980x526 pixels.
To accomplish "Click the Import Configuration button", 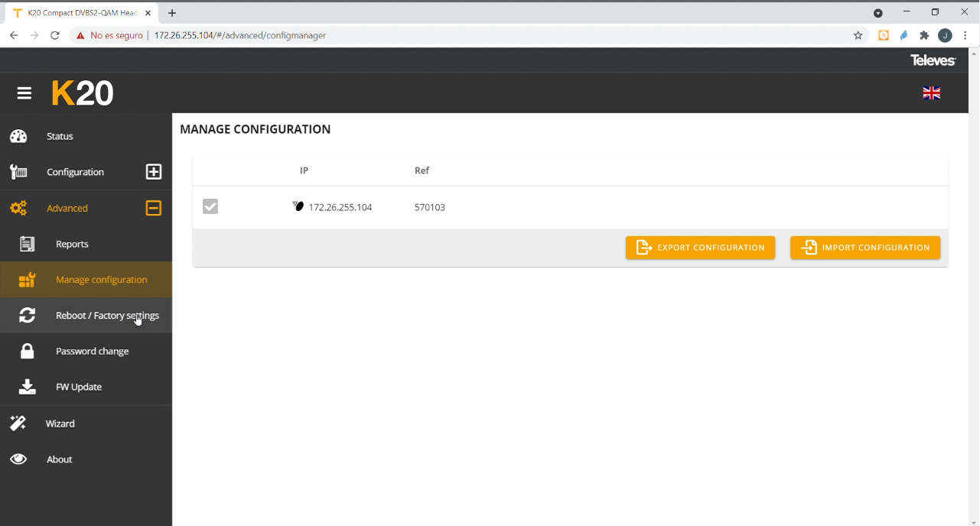I will pos(864,248).
